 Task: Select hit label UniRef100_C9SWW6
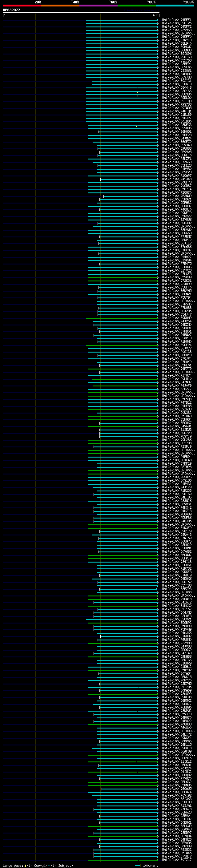tap(176, 128)
